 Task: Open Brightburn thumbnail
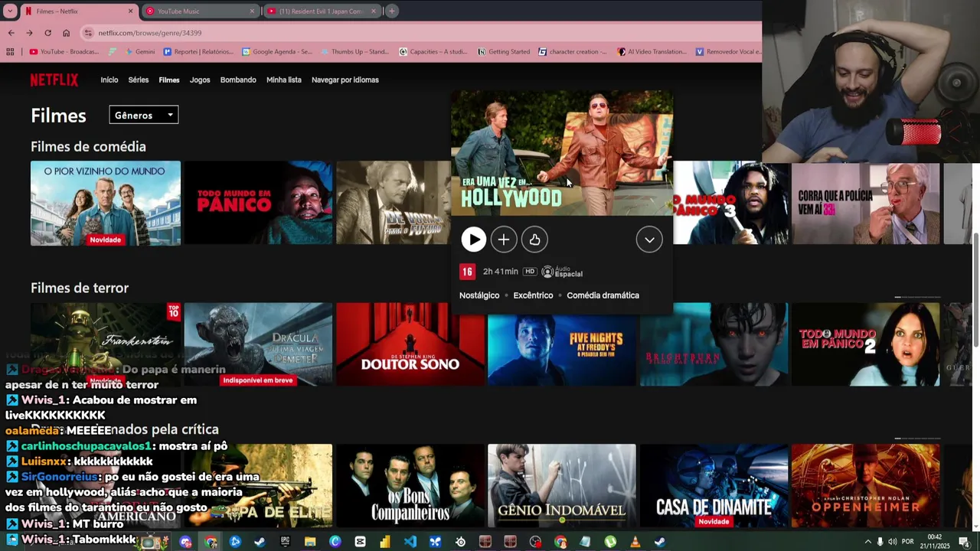pyautogui.click(x=714, y=344)
